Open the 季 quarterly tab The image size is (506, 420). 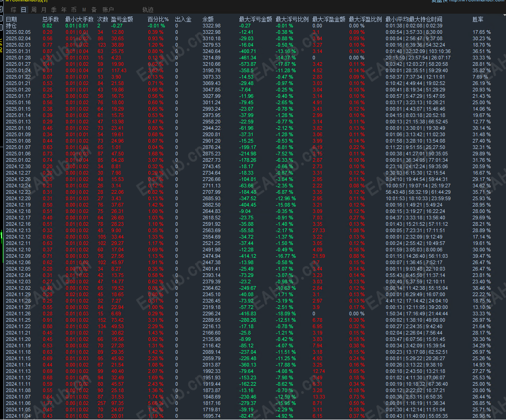pos(54,10)
